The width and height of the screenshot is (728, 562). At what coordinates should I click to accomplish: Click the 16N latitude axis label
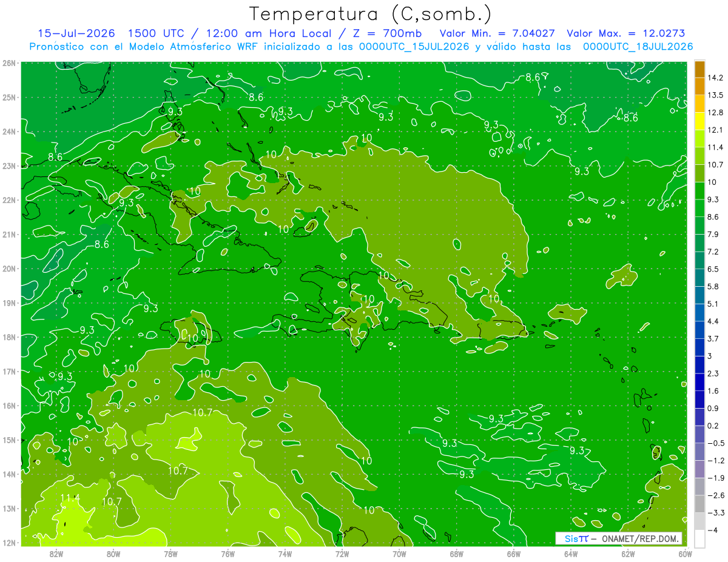(8, 406)
